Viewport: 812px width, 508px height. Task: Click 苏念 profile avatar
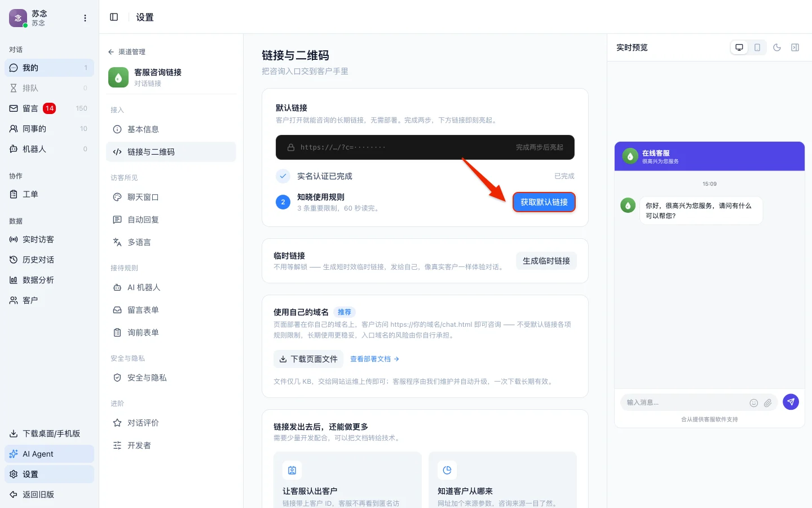point(18,18)
